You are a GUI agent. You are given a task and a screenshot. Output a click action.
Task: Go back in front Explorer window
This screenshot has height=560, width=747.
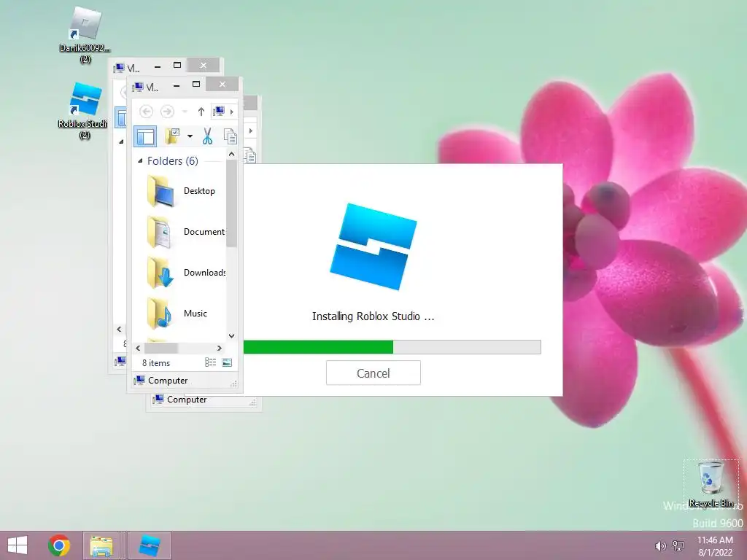click(146, 112)
